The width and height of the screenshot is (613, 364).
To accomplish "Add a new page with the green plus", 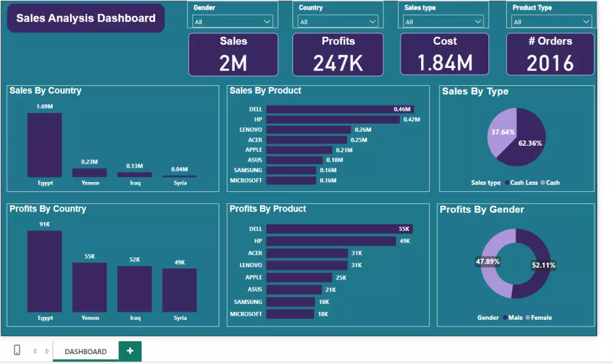I will click(x=129, y=351).
